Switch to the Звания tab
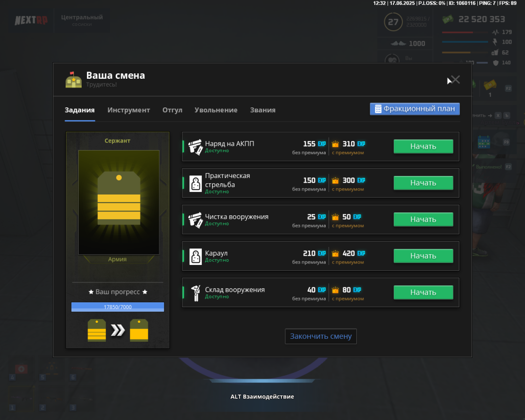This screenshot has width=525, height=420. click(x=262, y=110)
